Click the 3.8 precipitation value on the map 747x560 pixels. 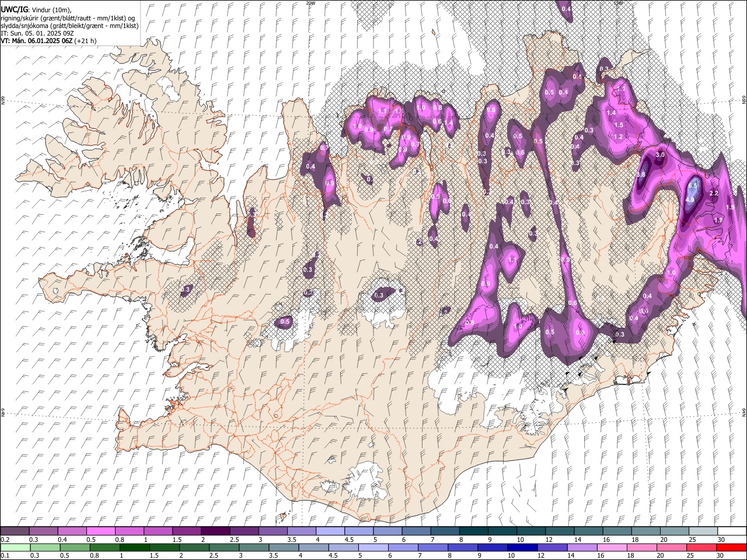(x=641, y=174)
